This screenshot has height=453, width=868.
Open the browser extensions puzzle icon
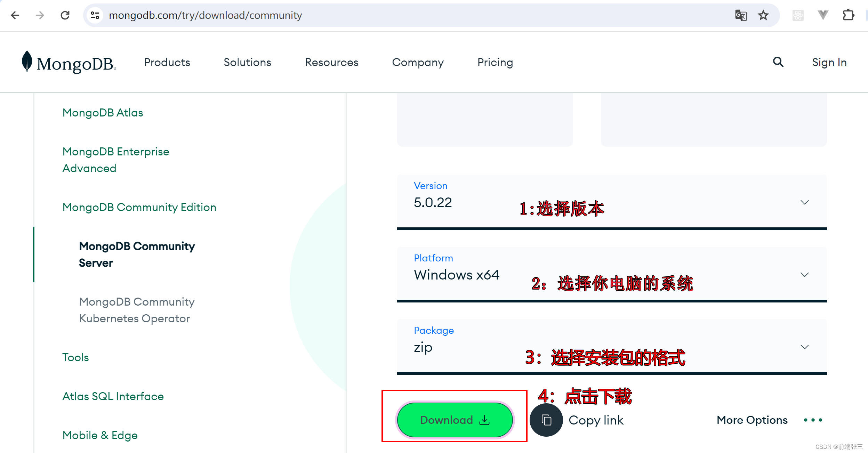849,15
